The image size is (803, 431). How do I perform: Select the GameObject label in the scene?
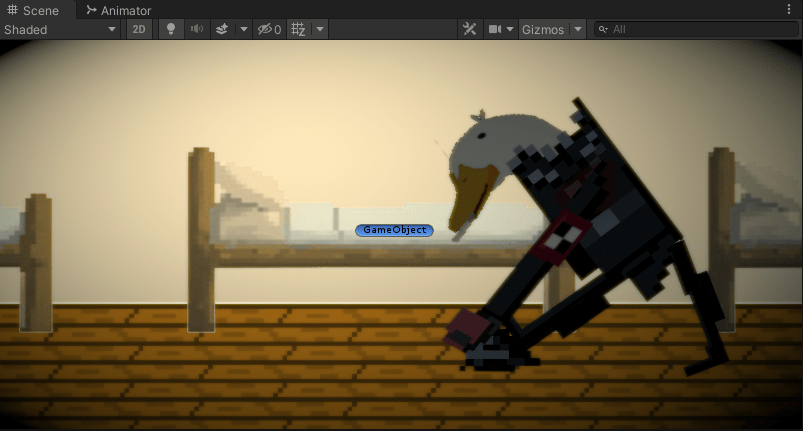pos(394,230)
